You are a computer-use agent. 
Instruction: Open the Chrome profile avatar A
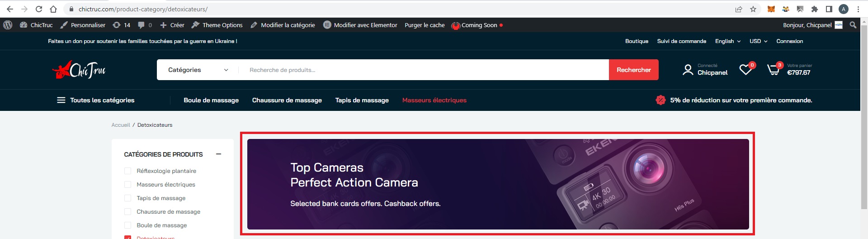click(844, 9)
